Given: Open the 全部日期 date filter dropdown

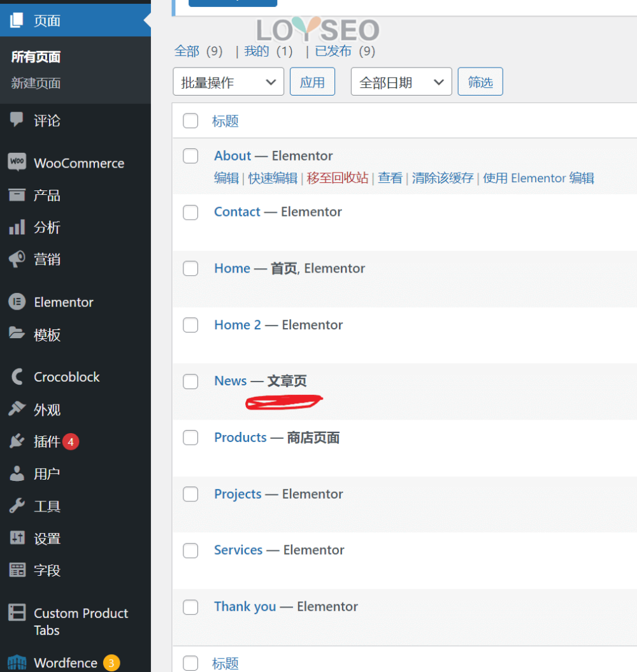Looking at the screenshot, I should point(401,82).
